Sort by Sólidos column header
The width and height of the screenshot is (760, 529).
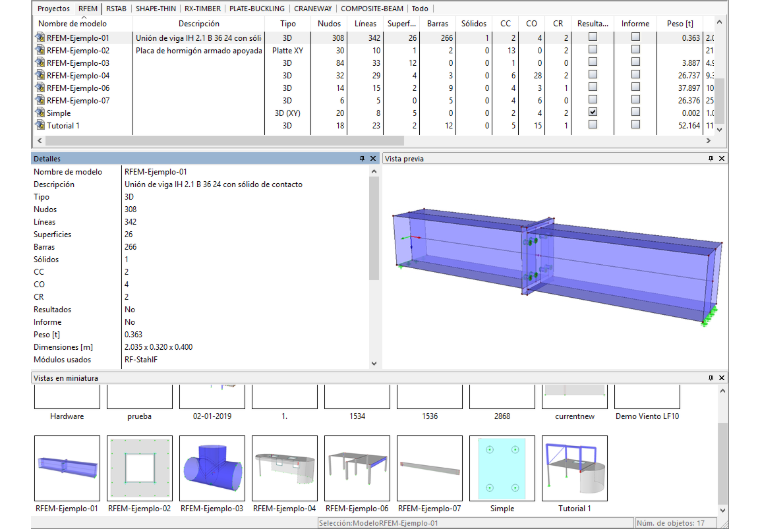[474, 23]
